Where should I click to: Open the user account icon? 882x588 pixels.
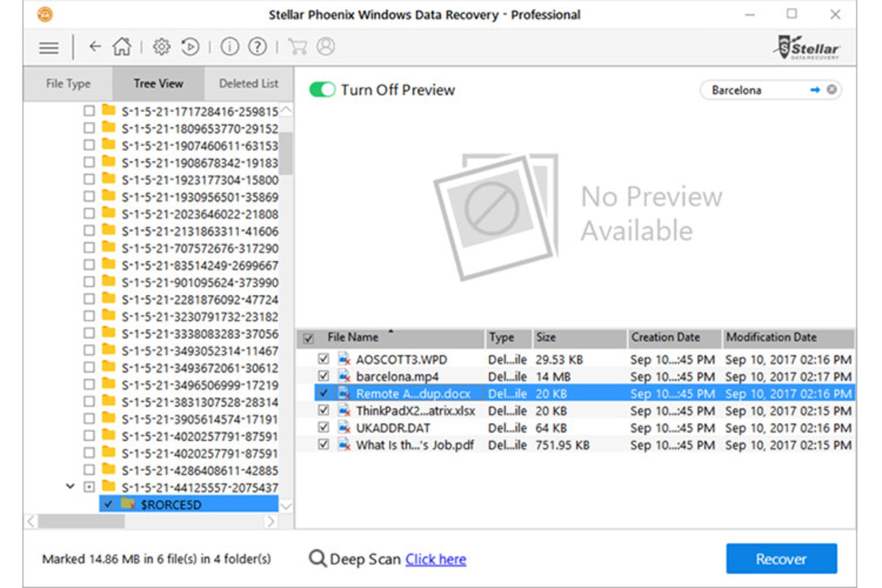[x=326, y=47]
